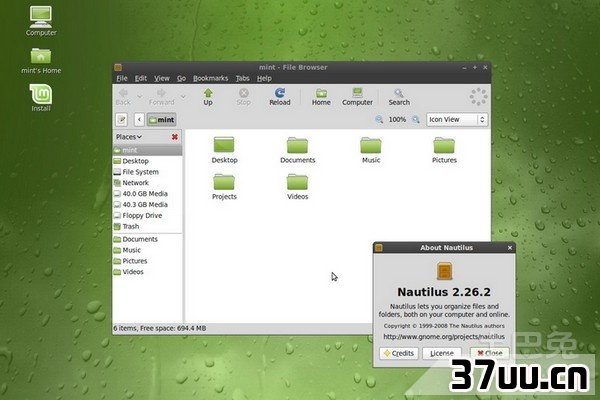600x400 pixels.
Task: Select the mint path bar button
Action: tap(161, 120)
